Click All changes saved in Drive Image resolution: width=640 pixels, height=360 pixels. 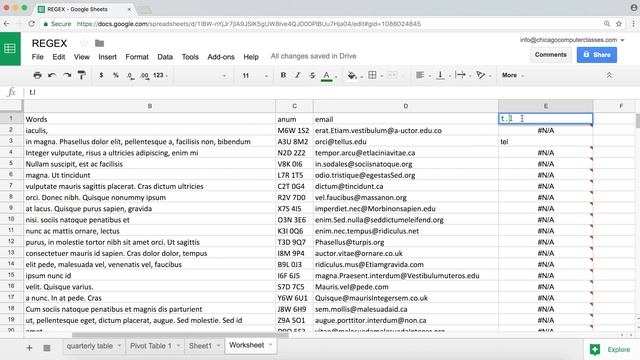[313, 56]
